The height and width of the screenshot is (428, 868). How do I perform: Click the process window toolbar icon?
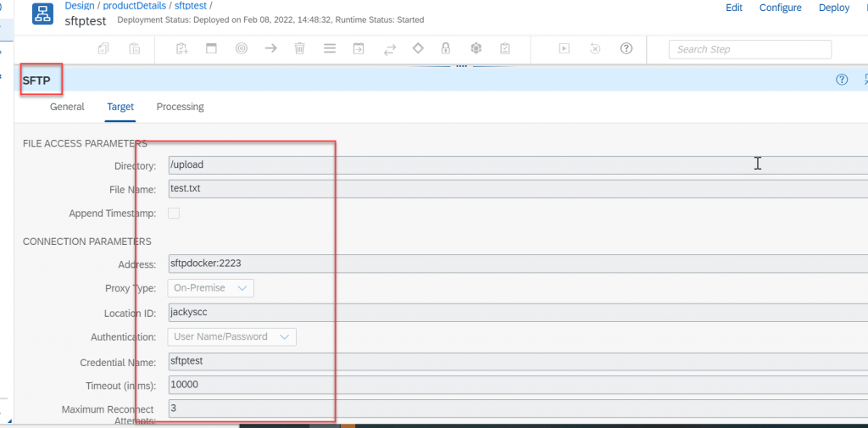(211, 48)
